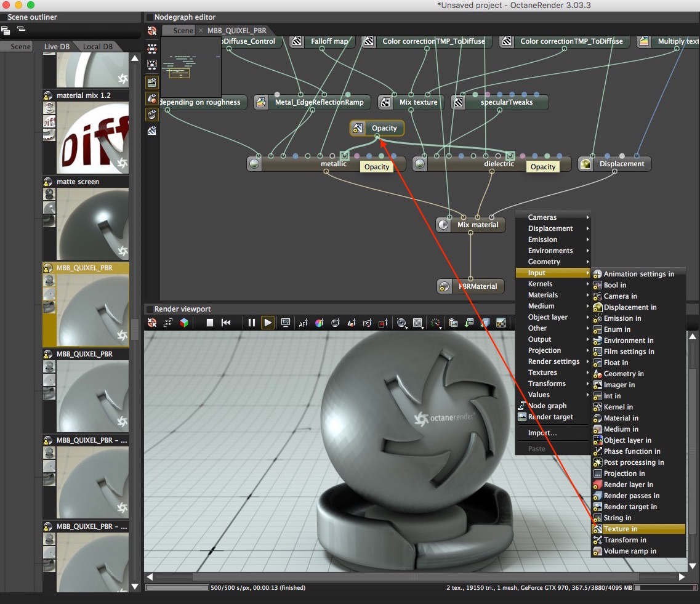This screenshot has width=700, height=604.
Task: Select the material picker tool
Action: (336, 323)
